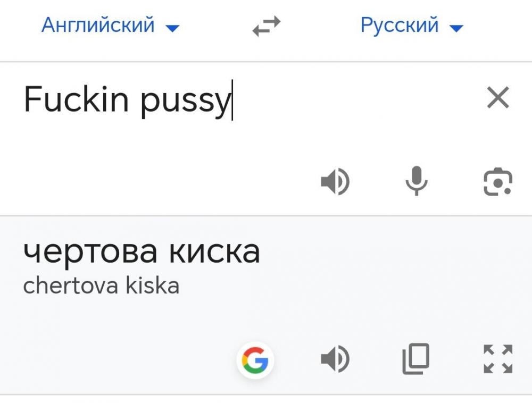Click the first word of the source text
The image size is (532, 403).
[76, 99]
